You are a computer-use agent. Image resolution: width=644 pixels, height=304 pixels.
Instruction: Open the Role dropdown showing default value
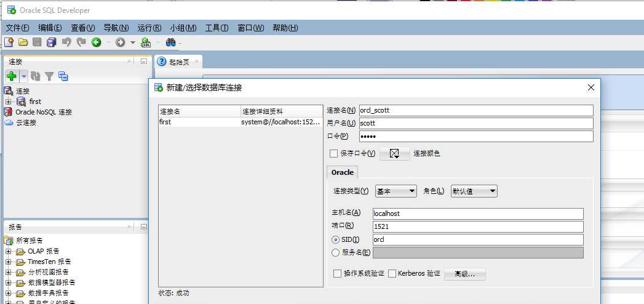coord(474,191)
